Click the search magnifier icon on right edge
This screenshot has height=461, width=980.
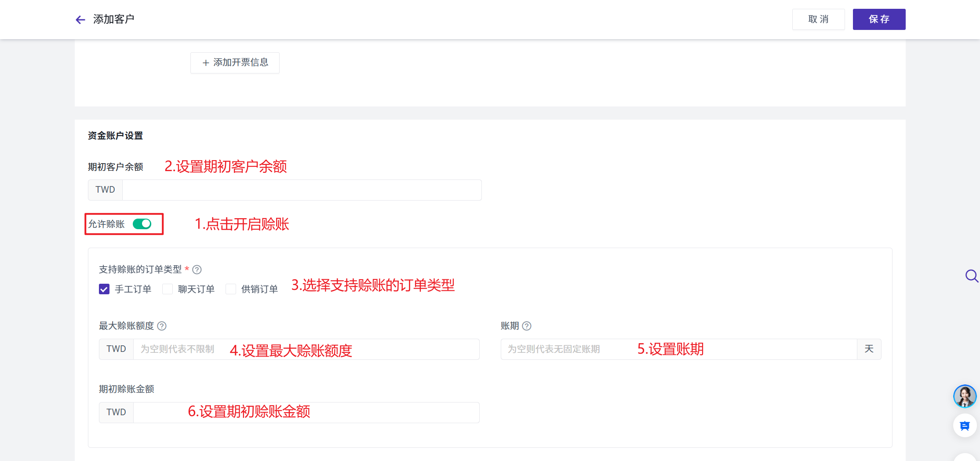(971, 276)
